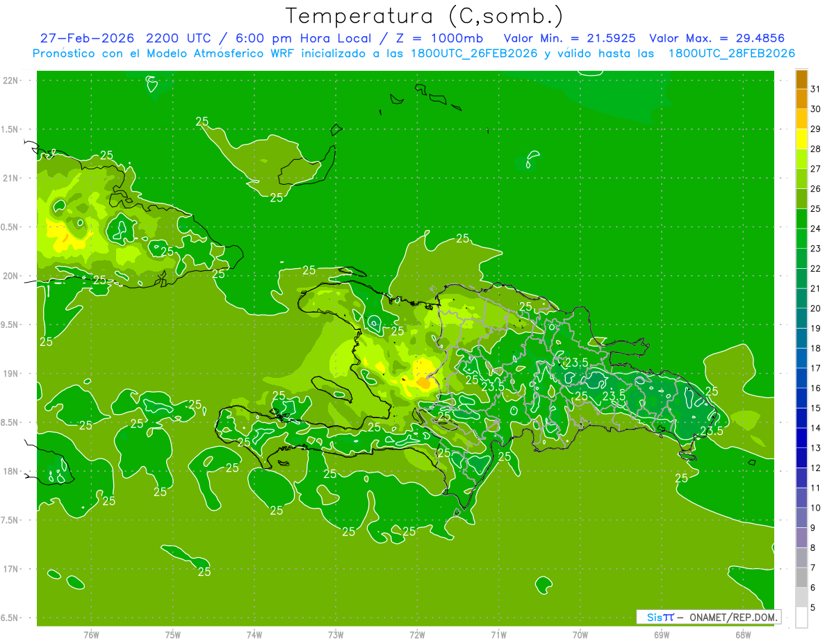Click the colorbar label "14"

point(816,428)
